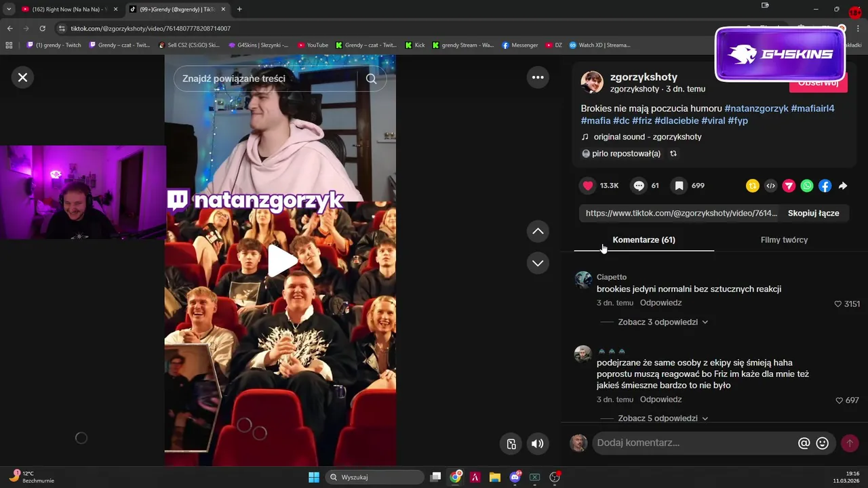
Task: Click search magnifier in video overlay
Action: (x=371, y=79)
